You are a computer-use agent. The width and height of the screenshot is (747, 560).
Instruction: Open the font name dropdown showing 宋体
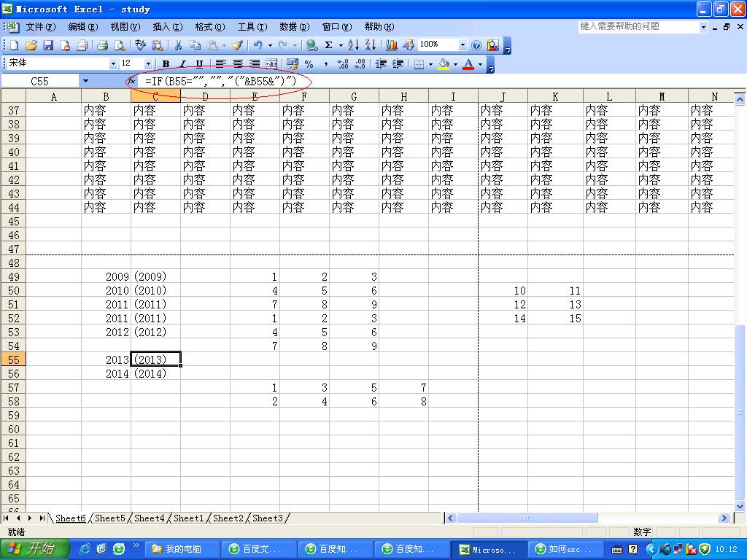pyautogui.click(x=113, y=64)
